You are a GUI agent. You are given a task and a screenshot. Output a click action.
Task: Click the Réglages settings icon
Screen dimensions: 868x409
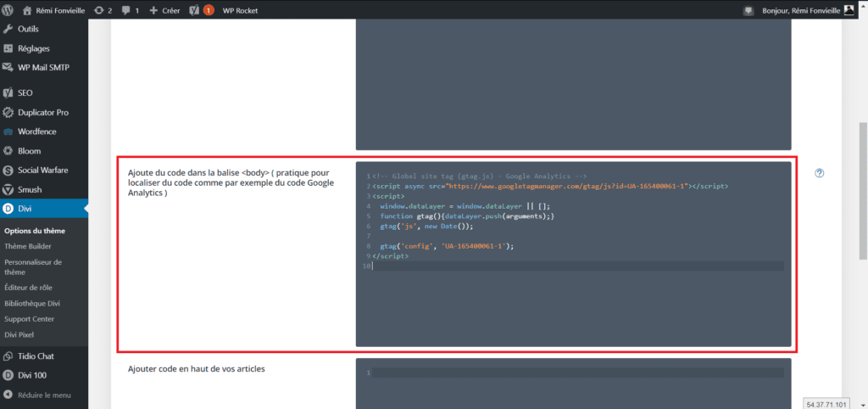[x=8, y=48]
